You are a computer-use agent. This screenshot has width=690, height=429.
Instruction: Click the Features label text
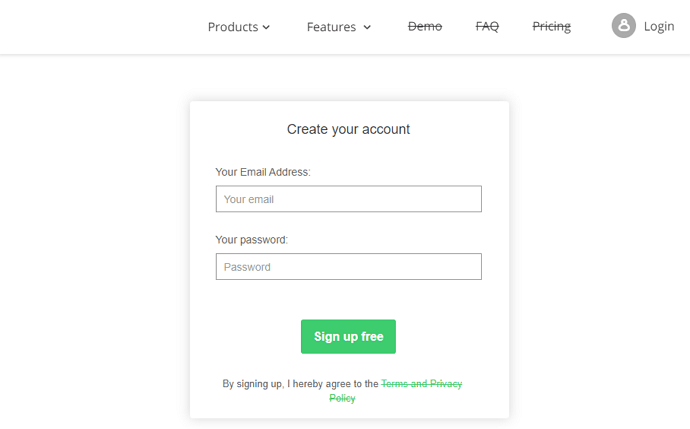331,27
